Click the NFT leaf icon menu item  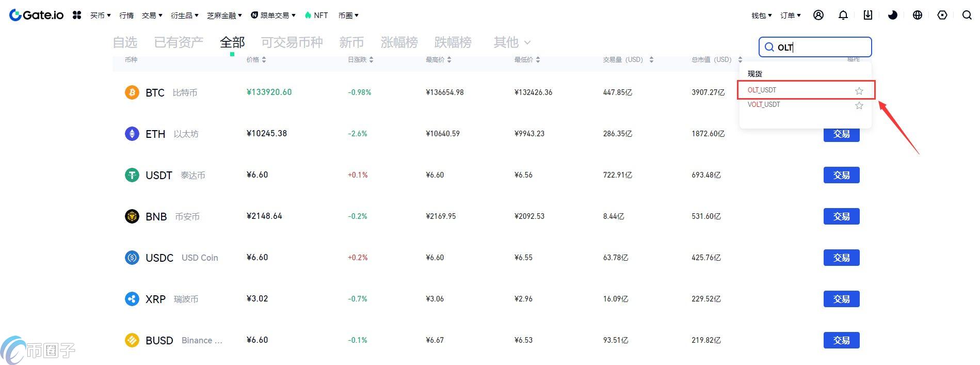click(316, 15)
